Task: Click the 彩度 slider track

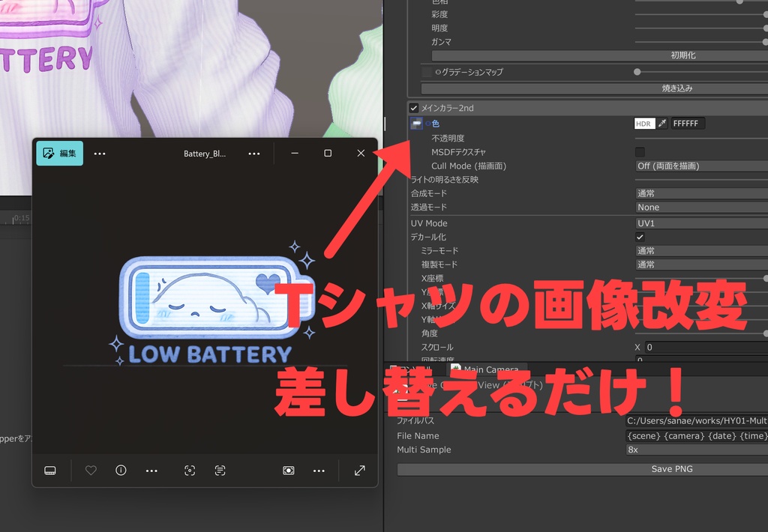Action: 701,14
